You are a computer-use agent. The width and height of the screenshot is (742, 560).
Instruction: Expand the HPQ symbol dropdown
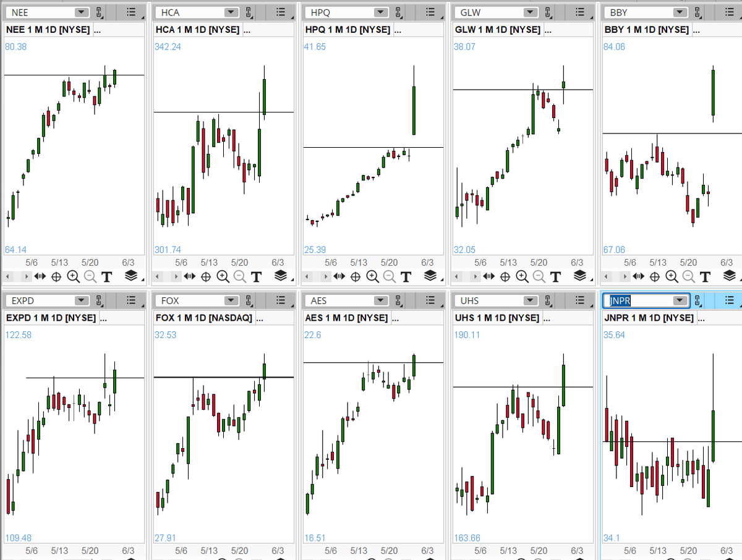(x=381, y=12)
